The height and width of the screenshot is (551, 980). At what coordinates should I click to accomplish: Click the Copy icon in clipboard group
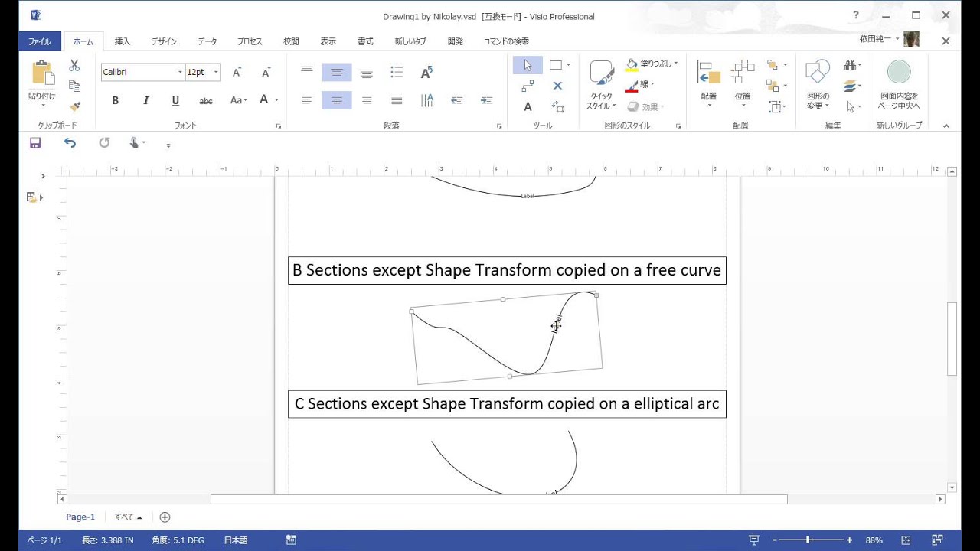74,86
